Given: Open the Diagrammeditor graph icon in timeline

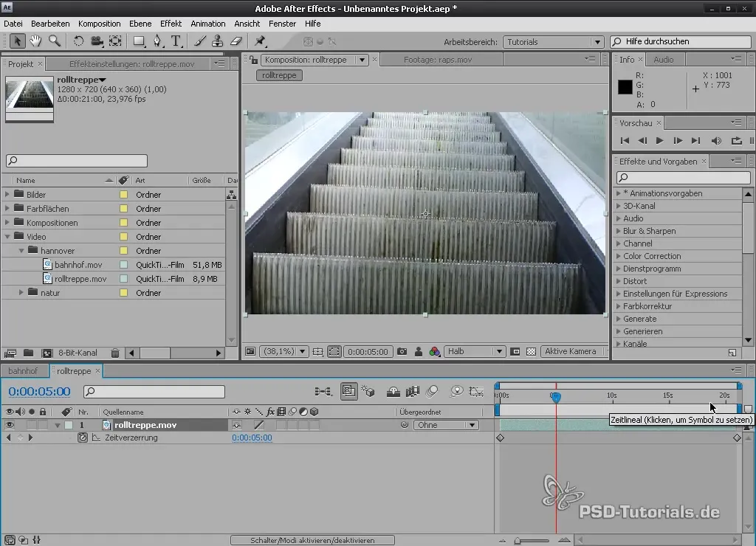Looking at the screenshot, I should coord(476,392).
